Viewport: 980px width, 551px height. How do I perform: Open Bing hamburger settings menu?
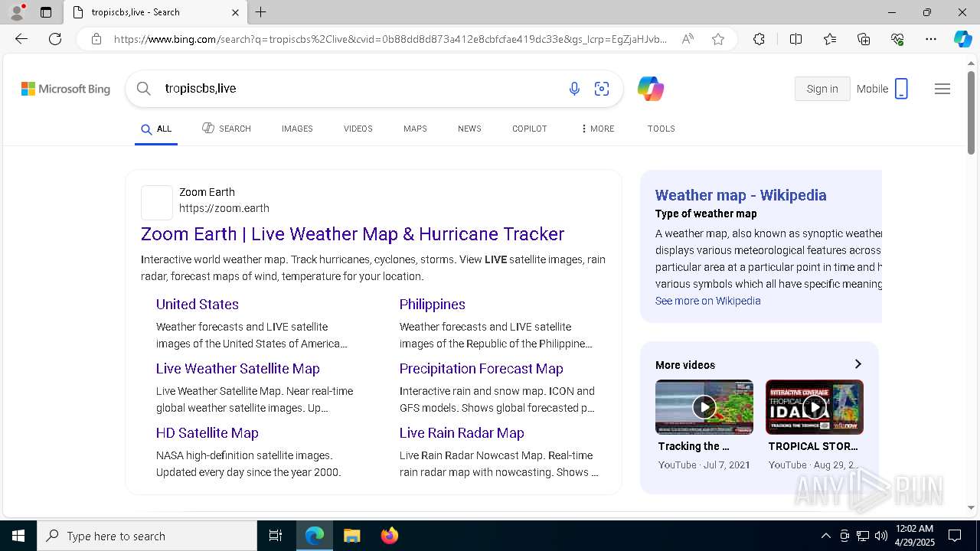click(x=942, y=89)
